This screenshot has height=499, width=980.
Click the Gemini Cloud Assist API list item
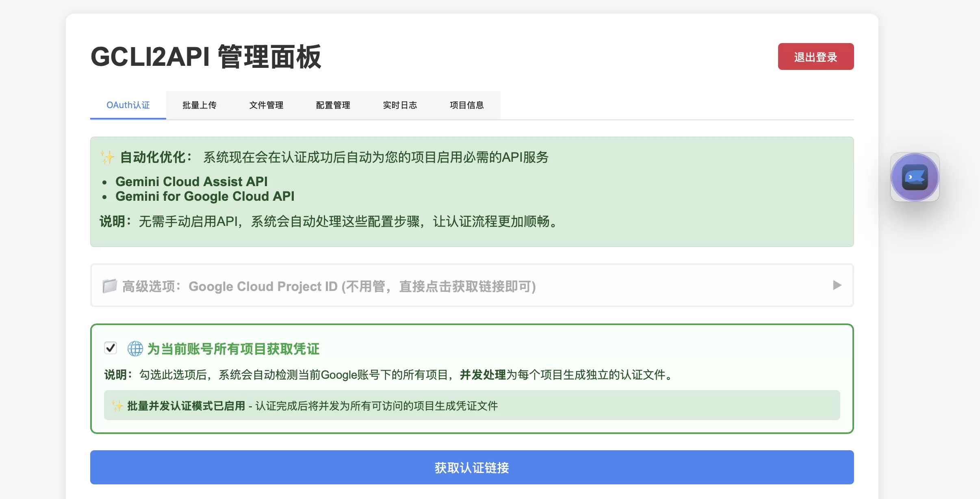tap(192, 181)
